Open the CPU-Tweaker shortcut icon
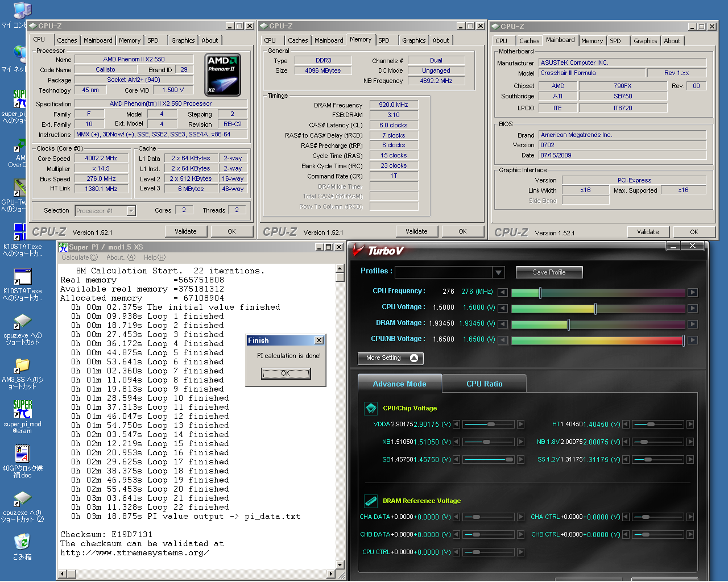This screenshot has height=582, width=728. (20, 188)
